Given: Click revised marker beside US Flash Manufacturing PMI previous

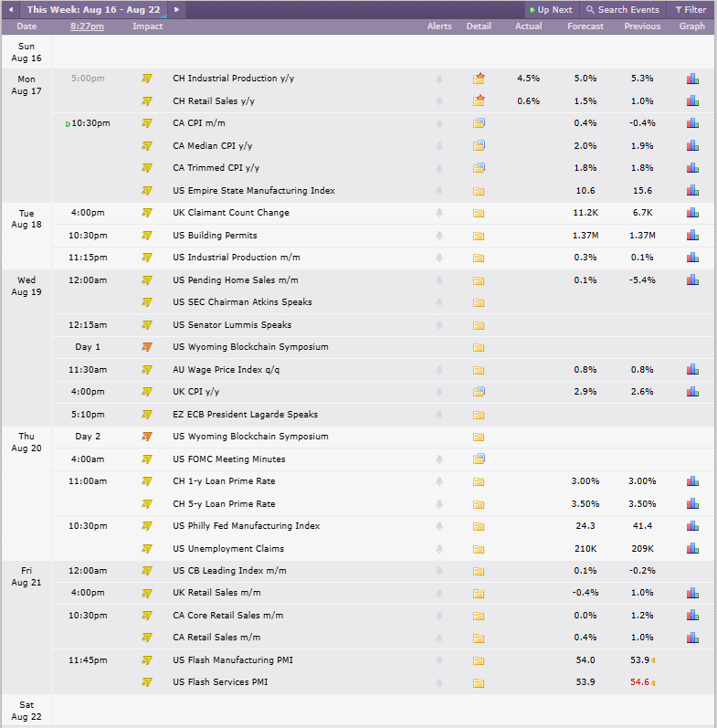Looking at the screenshot, I should tap(653, 660).
